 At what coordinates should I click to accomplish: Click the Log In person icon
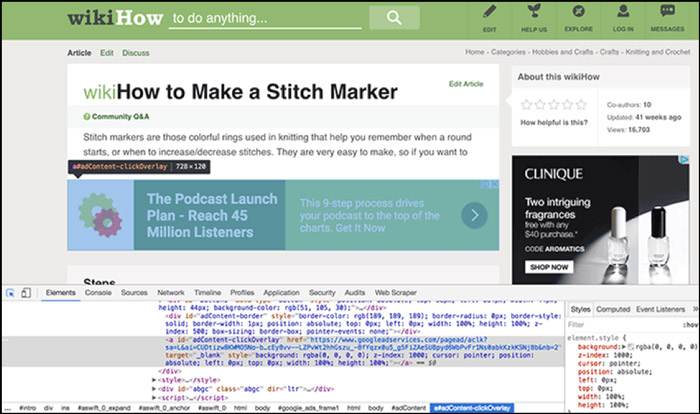tap(623, 11)
